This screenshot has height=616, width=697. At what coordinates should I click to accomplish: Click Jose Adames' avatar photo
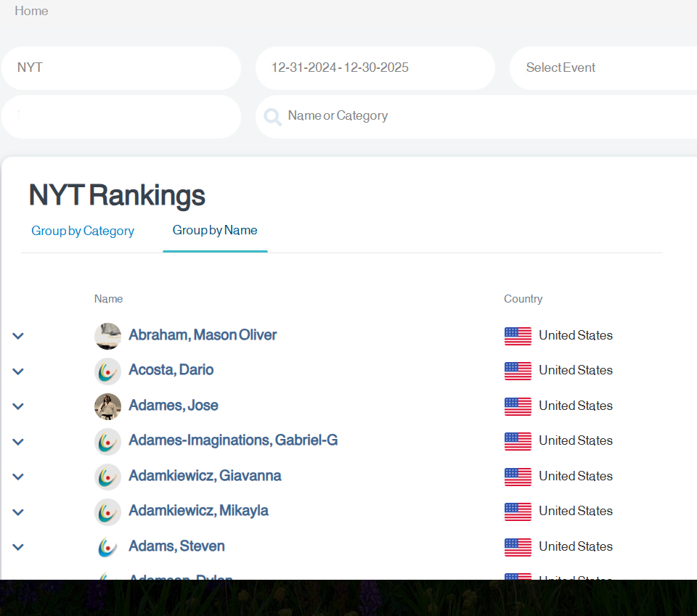(107, 406)
